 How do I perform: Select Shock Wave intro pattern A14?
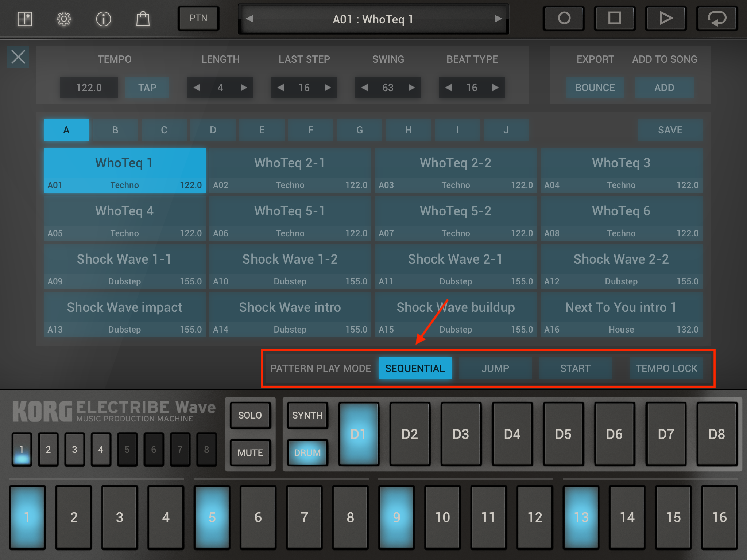[x=290, y=315]
